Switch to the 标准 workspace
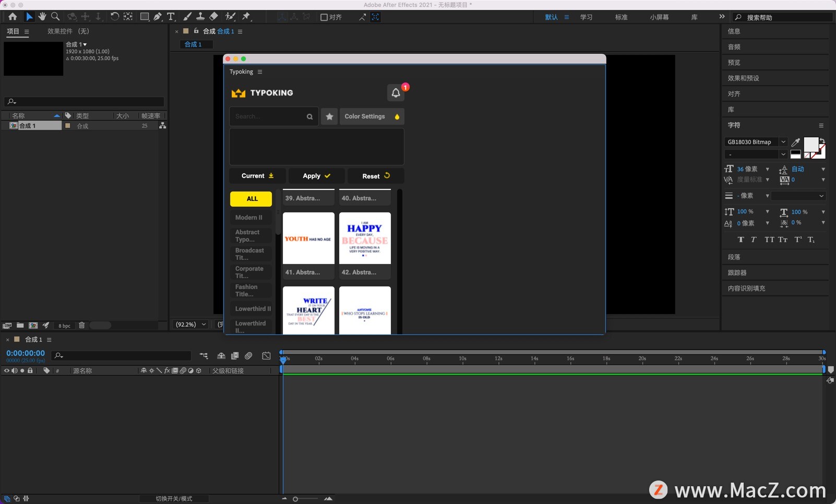 coord(621,17)
